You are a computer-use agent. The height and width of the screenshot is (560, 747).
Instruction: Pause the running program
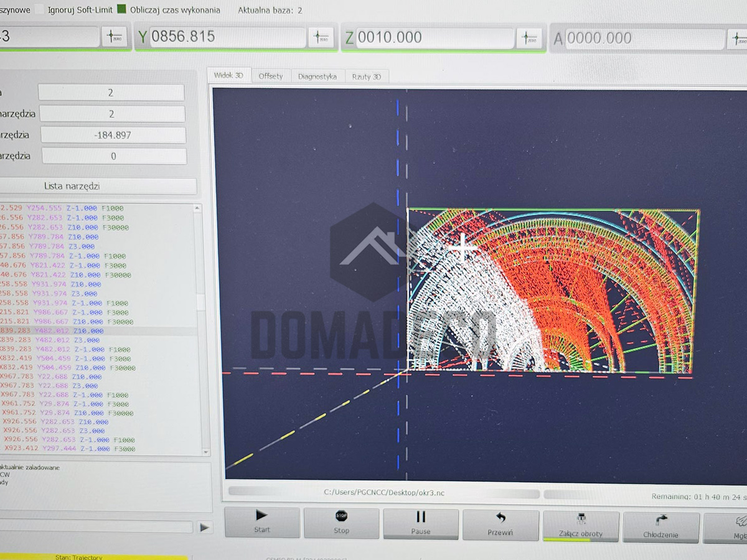click(420, 523)
